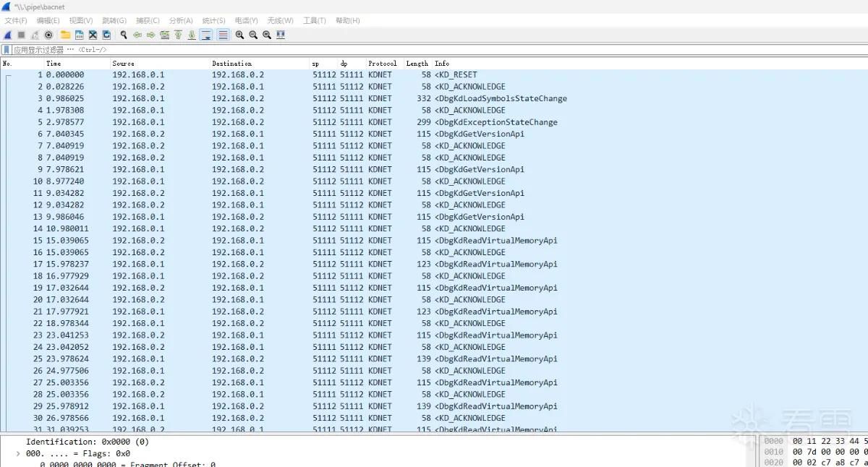Toggle packet colorization button
The image size is (868, 467).
[x=223, y=35]
